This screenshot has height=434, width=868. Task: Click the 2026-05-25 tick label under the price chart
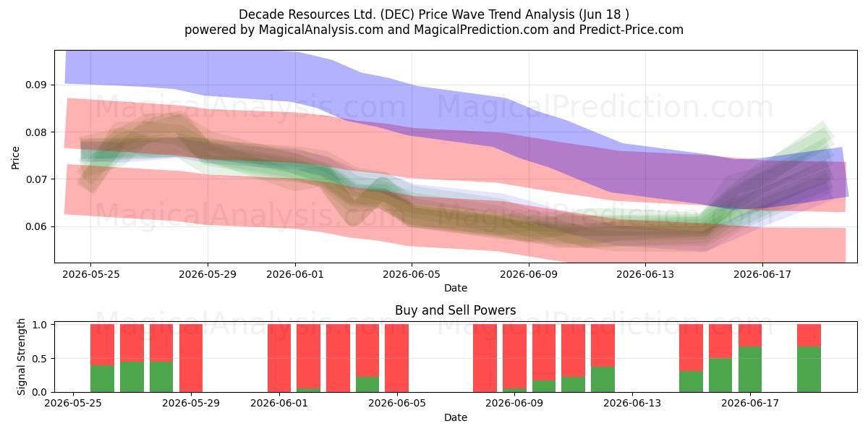(90, 274)
